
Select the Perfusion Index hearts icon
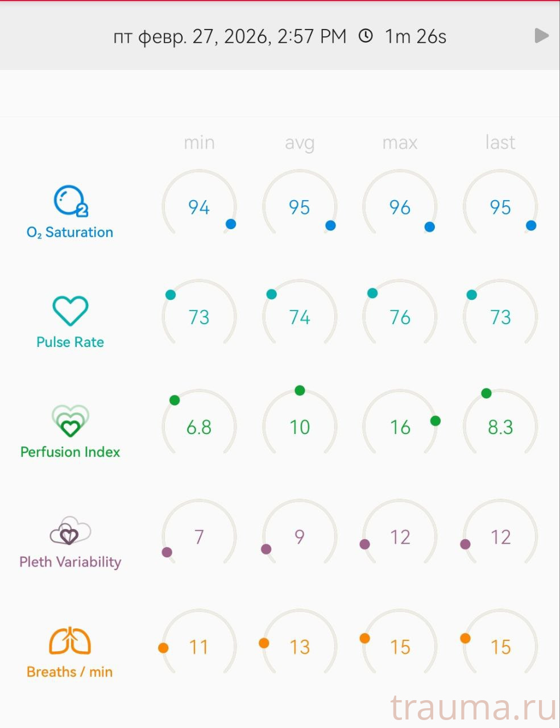coord(70,420)
